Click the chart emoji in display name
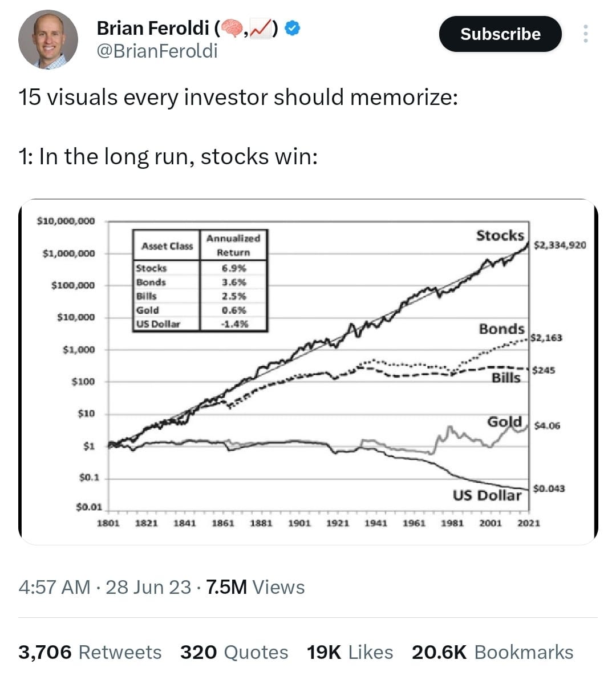The height and width of the screenshot is (684, 616). tap(261, 29)
